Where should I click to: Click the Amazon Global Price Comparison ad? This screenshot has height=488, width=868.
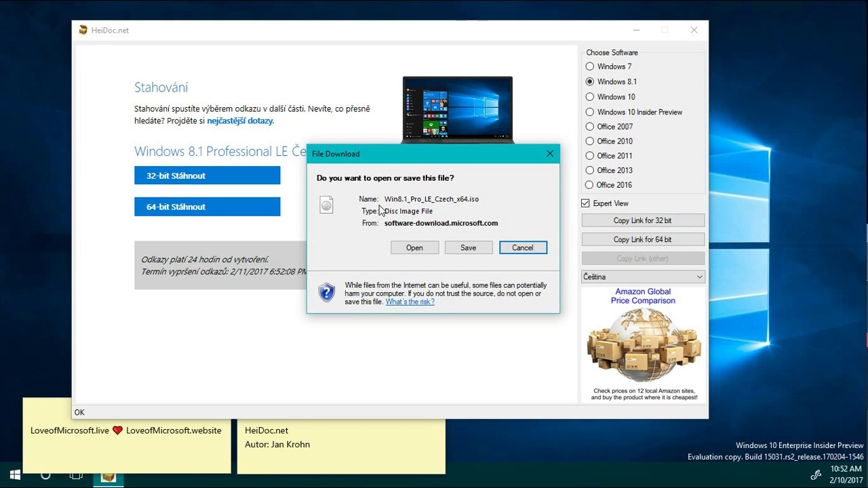tap(643, 344)
